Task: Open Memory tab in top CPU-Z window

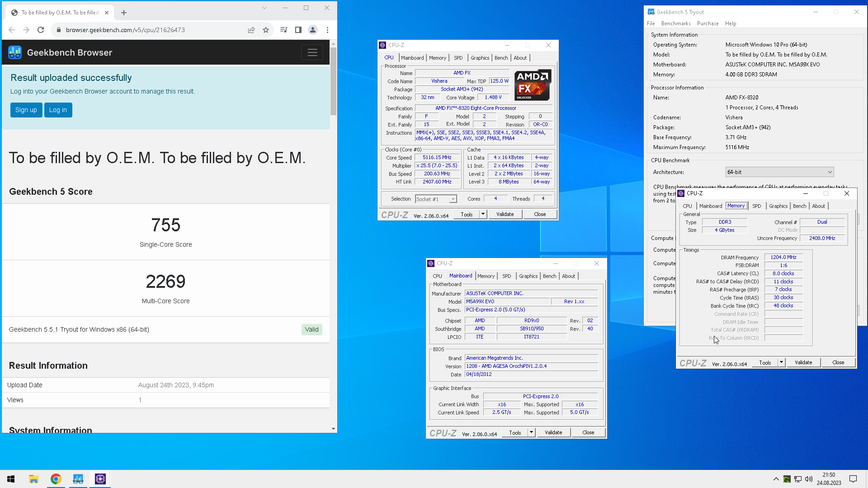Action: click(438, 58)
